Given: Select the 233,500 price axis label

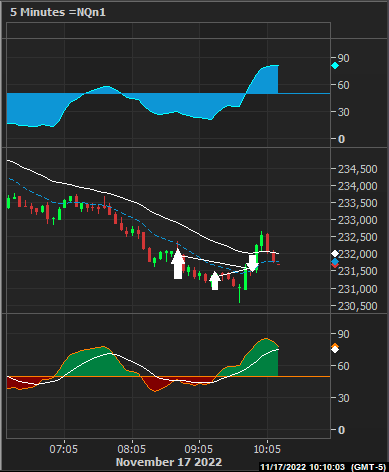Looking at the screenshot, I should [358, 203].
